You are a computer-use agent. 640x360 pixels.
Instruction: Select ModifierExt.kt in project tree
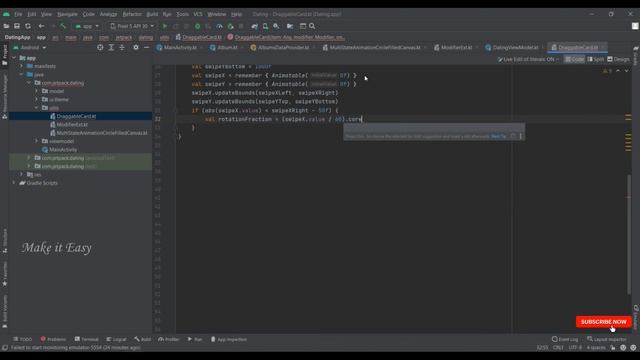[72, 124]
